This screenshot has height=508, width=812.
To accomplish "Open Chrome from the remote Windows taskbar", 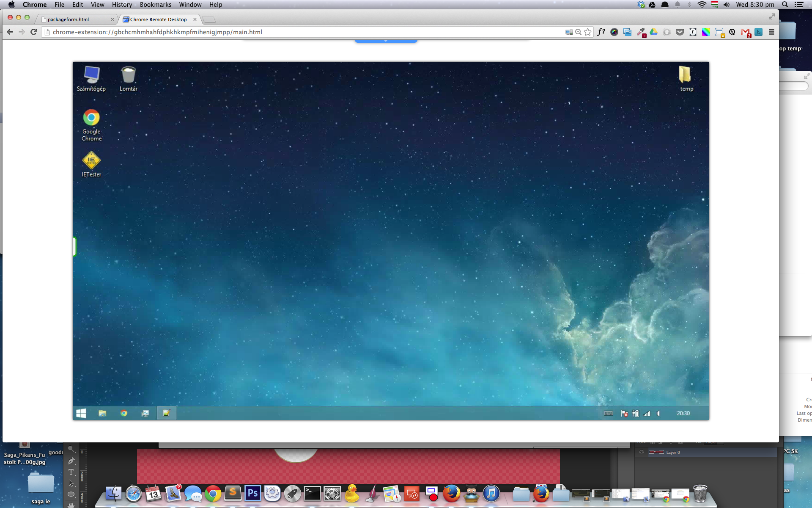I will tap(124, 413).
